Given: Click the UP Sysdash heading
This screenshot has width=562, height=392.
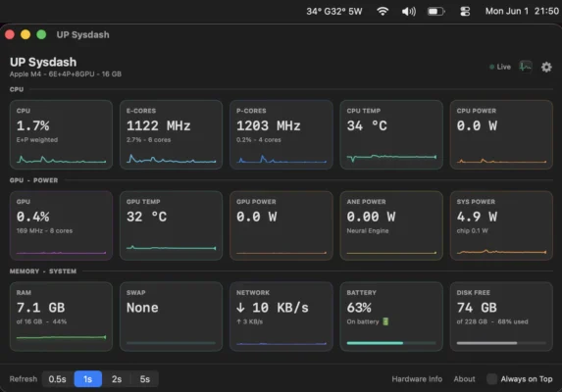Looking at the screenshot, I should point(43,62).
